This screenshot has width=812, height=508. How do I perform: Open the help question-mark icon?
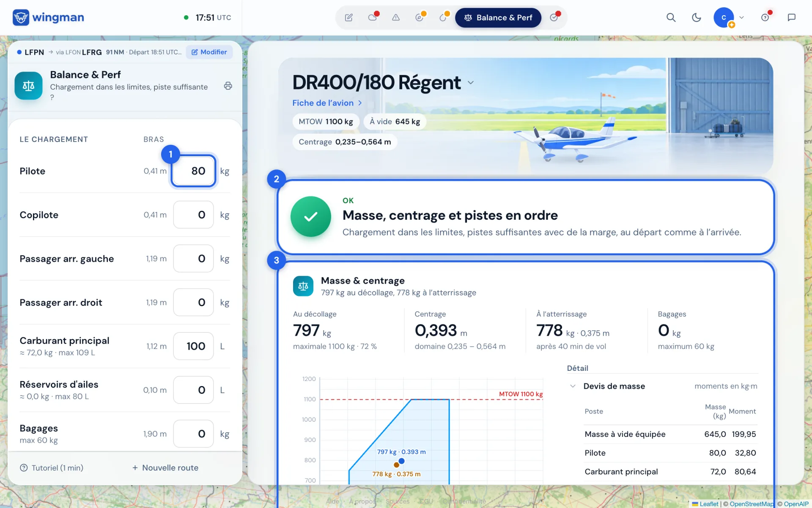(x=765, y=17)
